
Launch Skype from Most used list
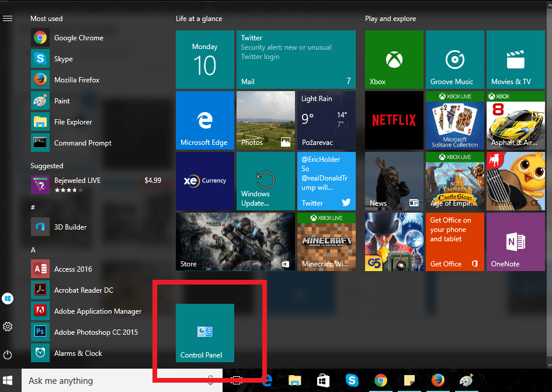(95, 58)
